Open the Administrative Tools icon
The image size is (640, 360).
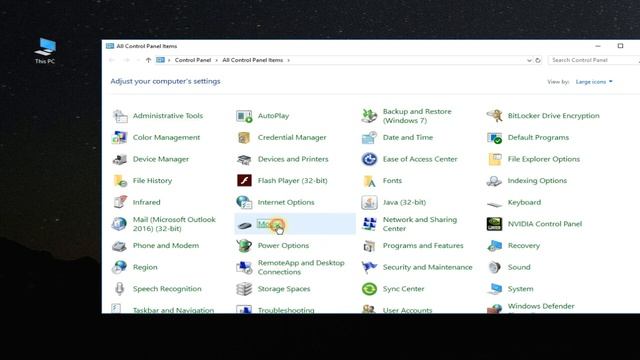click(120, 116)
